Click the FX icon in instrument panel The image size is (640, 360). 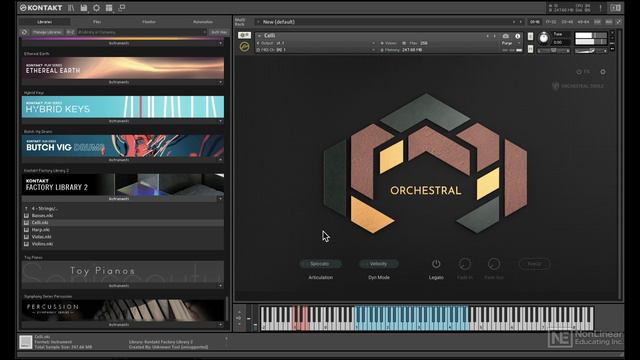[583, 72]
